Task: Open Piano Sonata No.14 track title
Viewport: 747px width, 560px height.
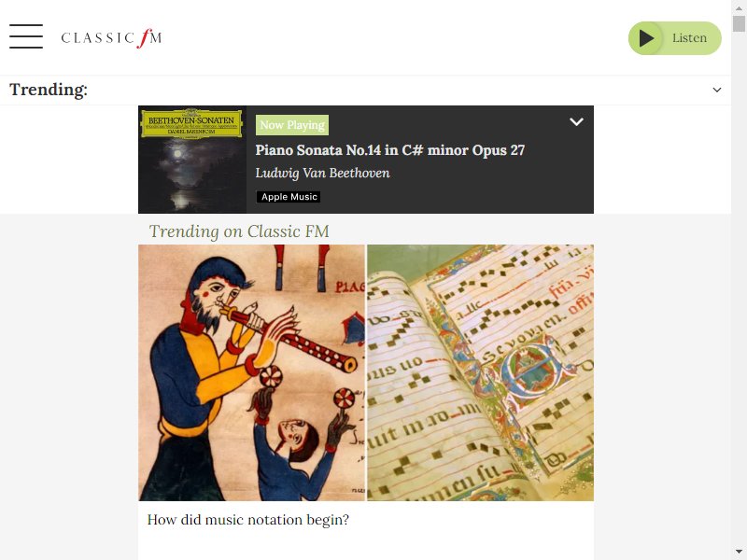Action: coord(389,150)
